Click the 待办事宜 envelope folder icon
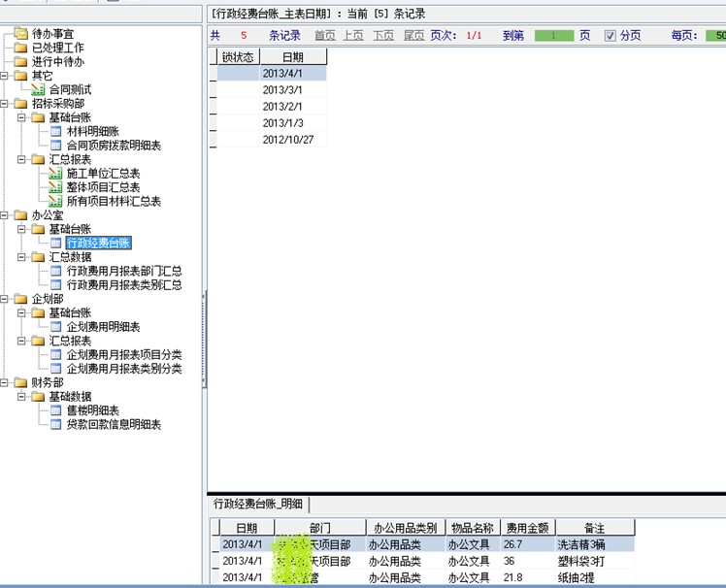The image size is (726, 588). pyautogui.click(x=20, y=34)
